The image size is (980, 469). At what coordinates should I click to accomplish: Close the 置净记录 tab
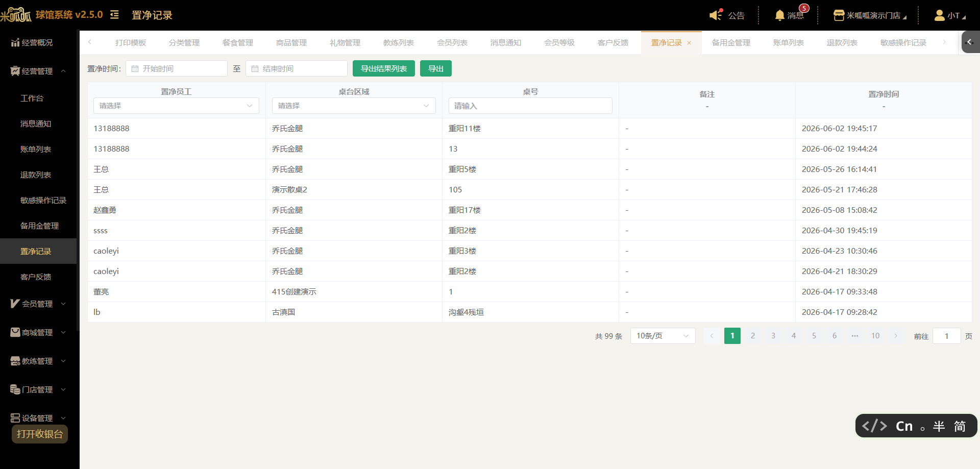689,43
